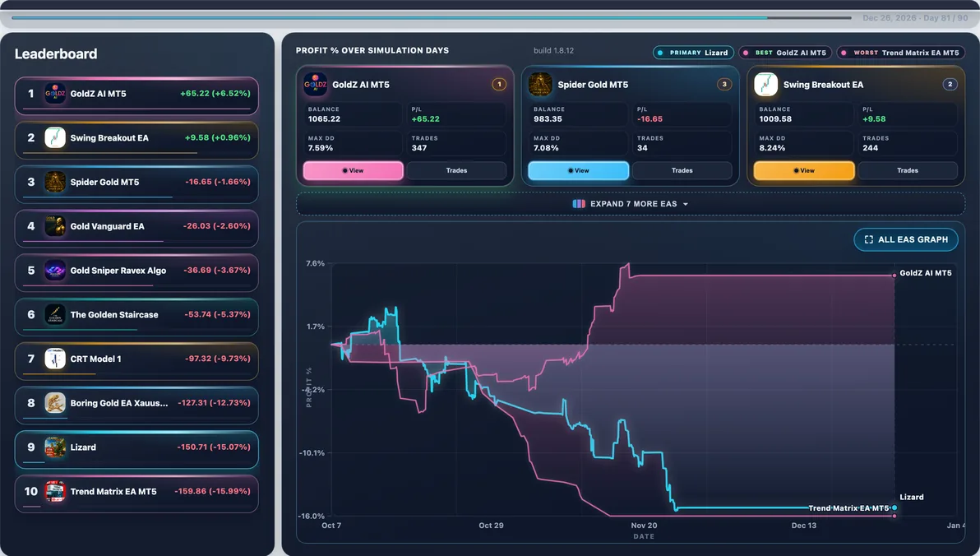Select leaderboard row Gold Vanguard EA

coord(136,229)
